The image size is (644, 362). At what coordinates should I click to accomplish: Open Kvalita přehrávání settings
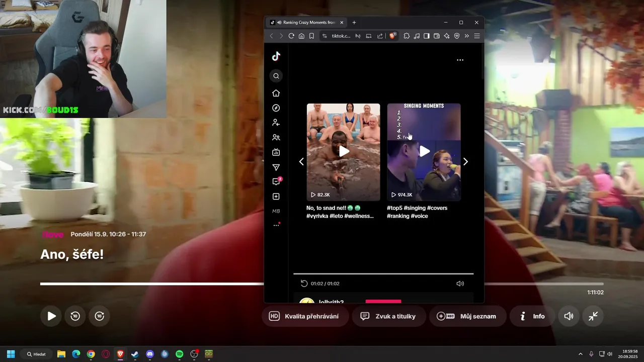pyautogui.click(x=304, y=316)
